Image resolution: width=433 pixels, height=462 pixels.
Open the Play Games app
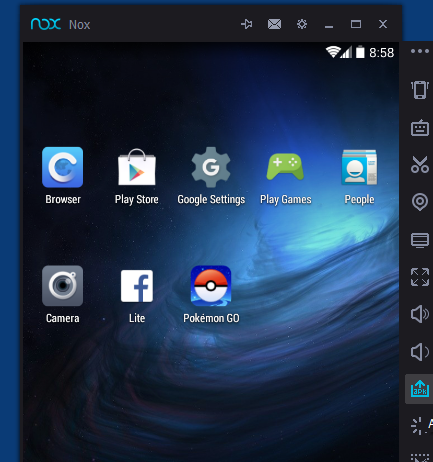click(285, 166)
